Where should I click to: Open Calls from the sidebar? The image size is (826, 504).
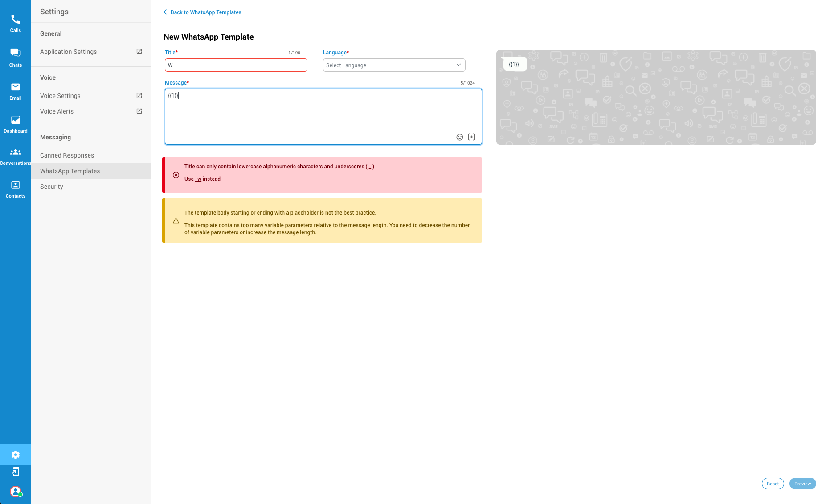[16, 24]
